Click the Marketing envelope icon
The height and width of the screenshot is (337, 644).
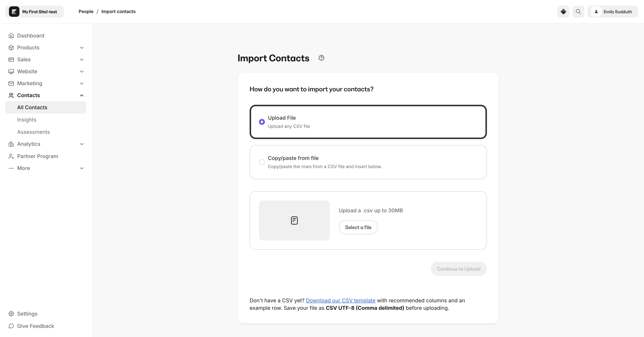11,83
